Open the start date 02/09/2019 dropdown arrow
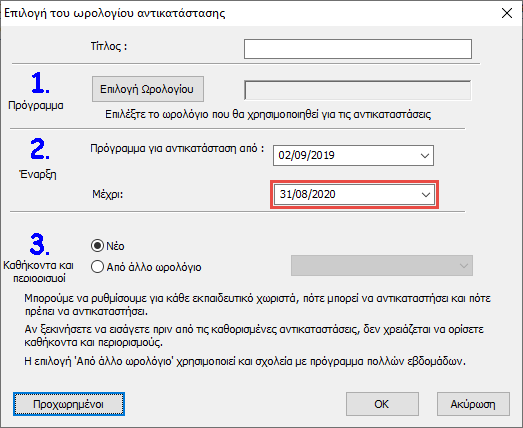This screenshot has width=523, height=428. (425, 155)
